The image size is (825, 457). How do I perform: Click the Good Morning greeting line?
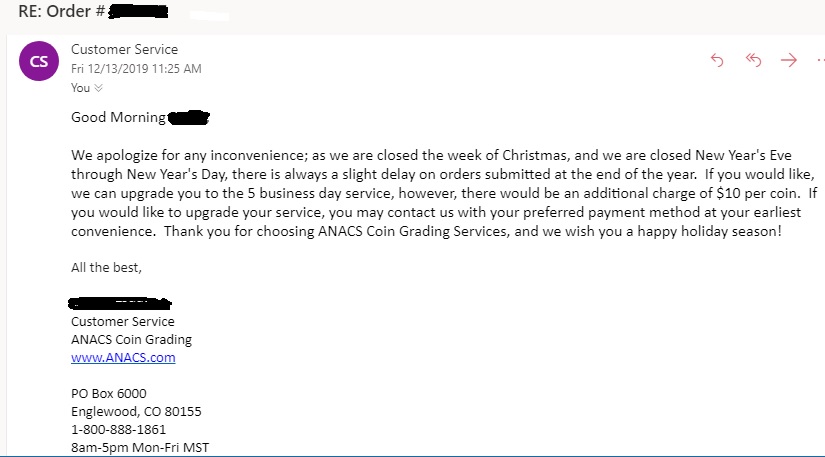pyautogui.click(x=118, y=118)
